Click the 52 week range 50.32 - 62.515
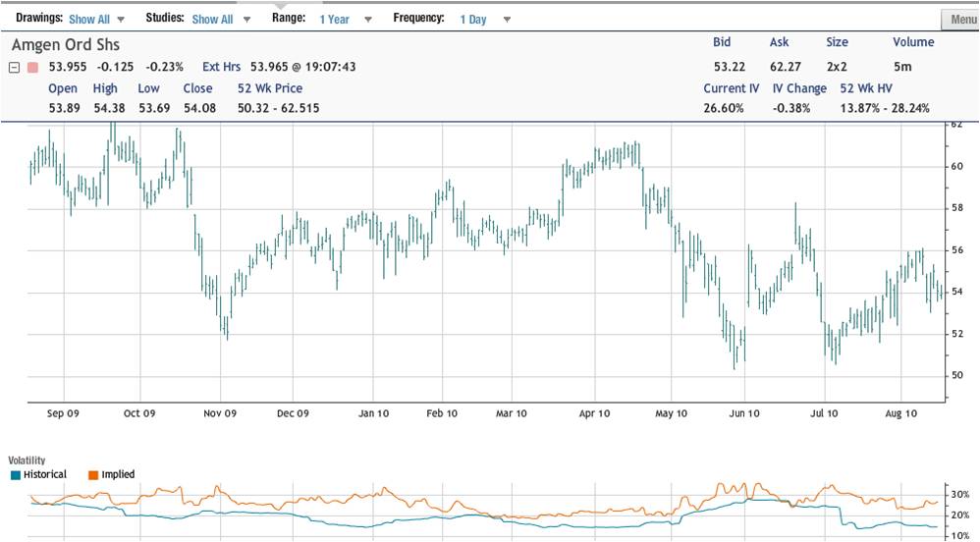This screenshot has height=542, width=980. pyautogui.click(x=278, y=108)
